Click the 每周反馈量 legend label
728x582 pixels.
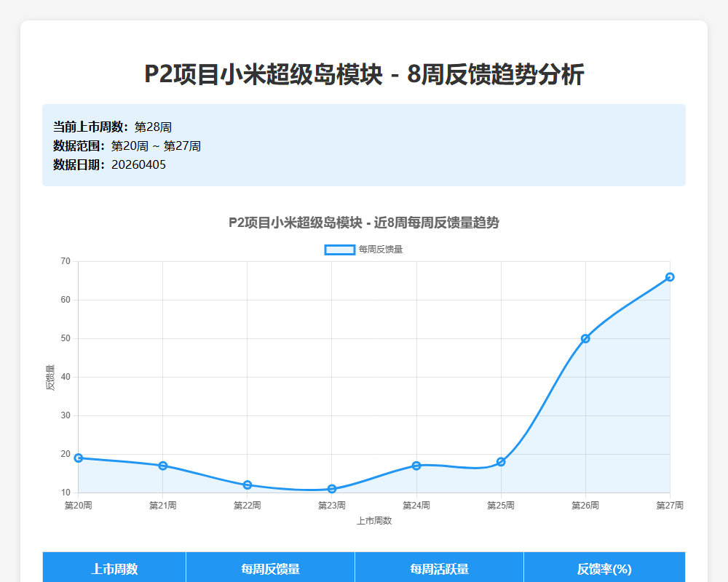point(380,250)
